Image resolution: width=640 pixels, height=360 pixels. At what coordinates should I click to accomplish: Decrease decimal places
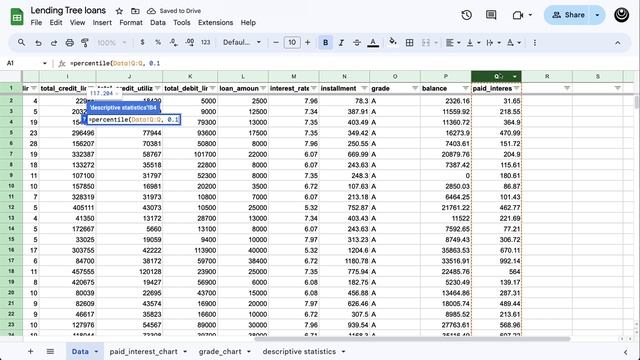tap(173, 42)
